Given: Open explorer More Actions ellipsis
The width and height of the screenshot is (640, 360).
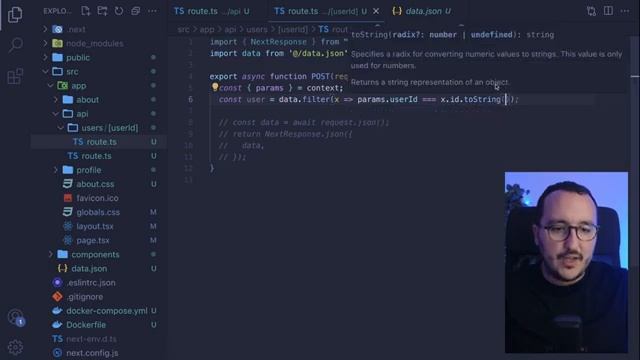Looking at the screenshot, I should (152, 11).
